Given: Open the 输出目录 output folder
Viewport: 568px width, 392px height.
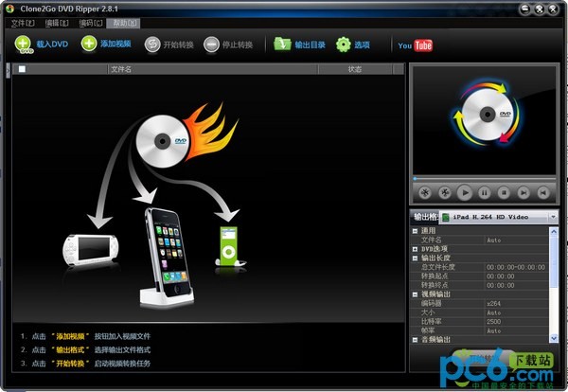Looking at the screenshot, I should point(299,45).
